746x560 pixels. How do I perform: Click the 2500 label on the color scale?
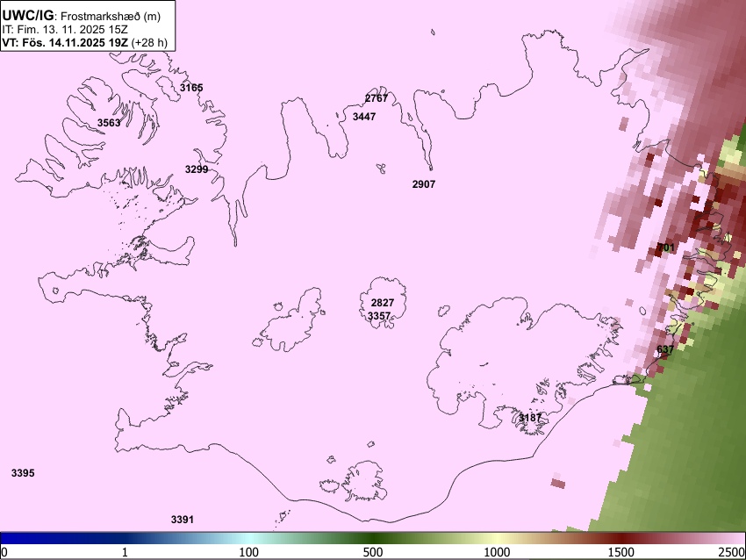pos(732,552)
